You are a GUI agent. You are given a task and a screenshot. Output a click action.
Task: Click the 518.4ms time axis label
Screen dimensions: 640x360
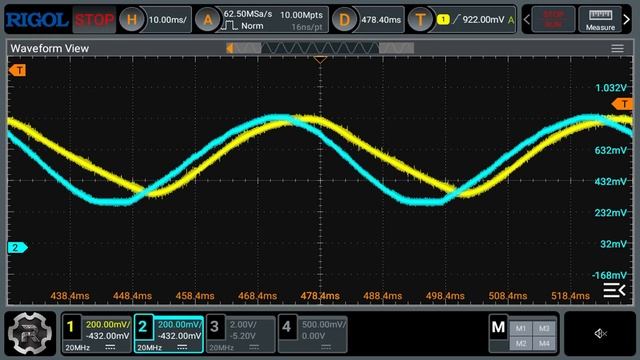point(570,296)
